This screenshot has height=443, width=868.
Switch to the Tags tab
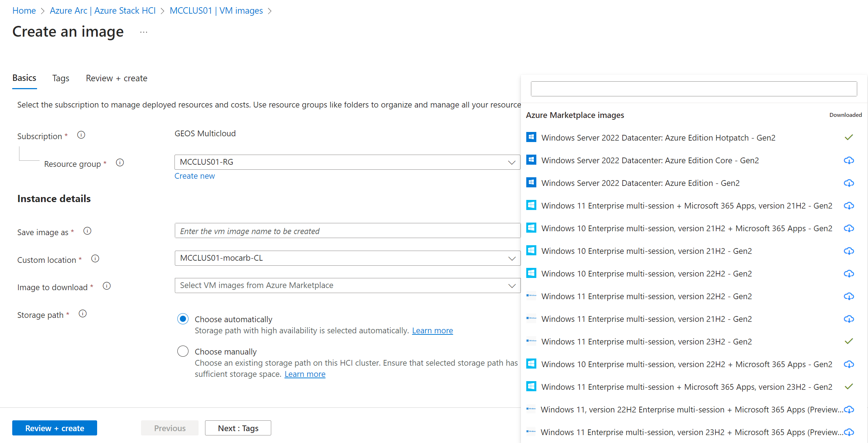click(x=60, y=78)
